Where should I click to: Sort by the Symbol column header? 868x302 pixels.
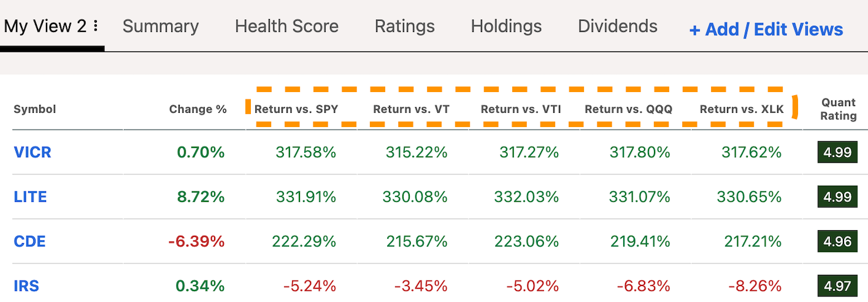(34, 109)
